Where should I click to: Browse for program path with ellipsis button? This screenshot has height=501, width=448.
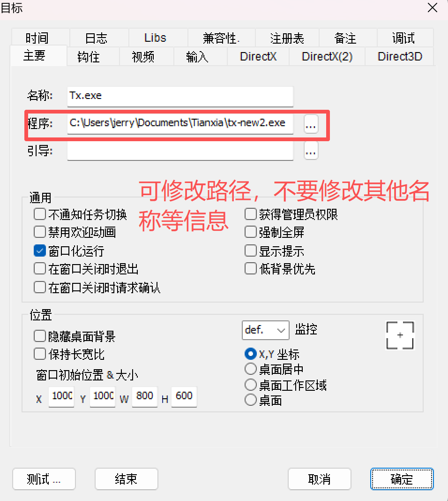coord(311,124)
